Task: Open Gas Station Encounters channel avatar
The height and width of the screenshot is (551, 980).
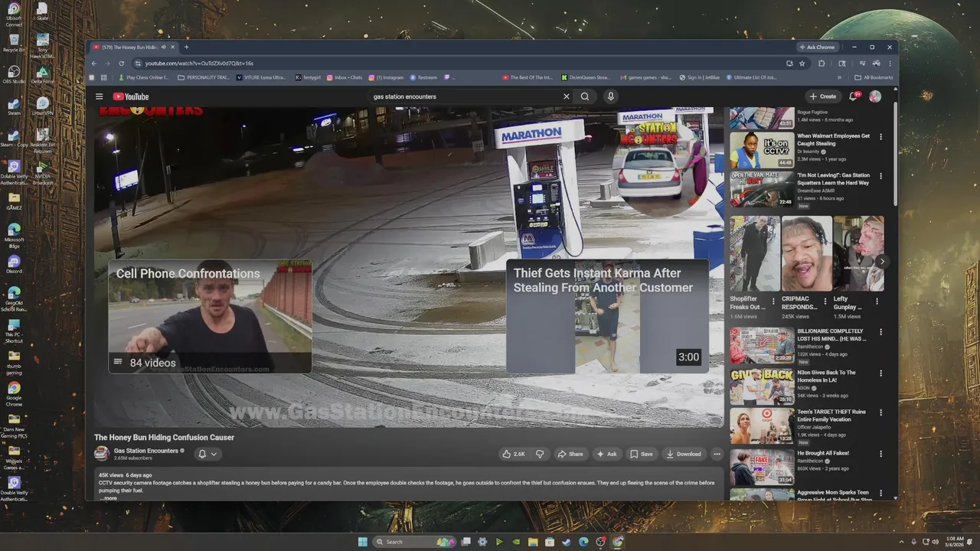Action: pos(101,454)
